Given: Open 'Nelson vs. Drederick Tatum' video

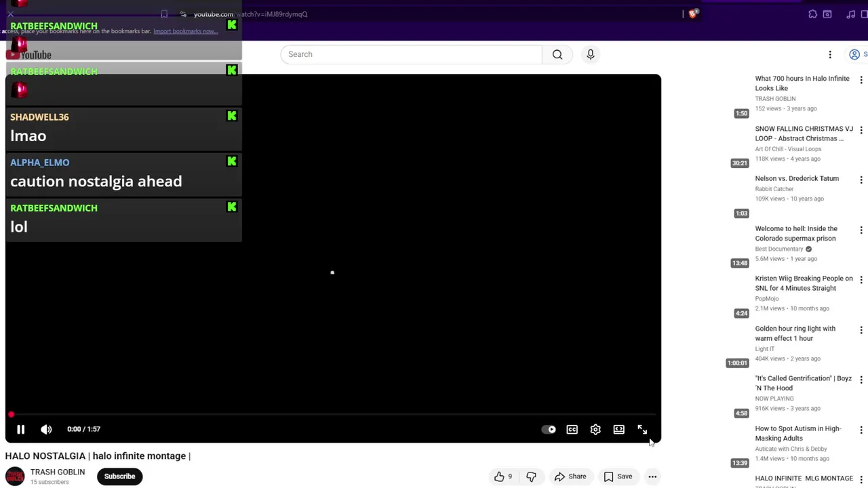Looking at the screenshot, I should click(x=797, y=178).
